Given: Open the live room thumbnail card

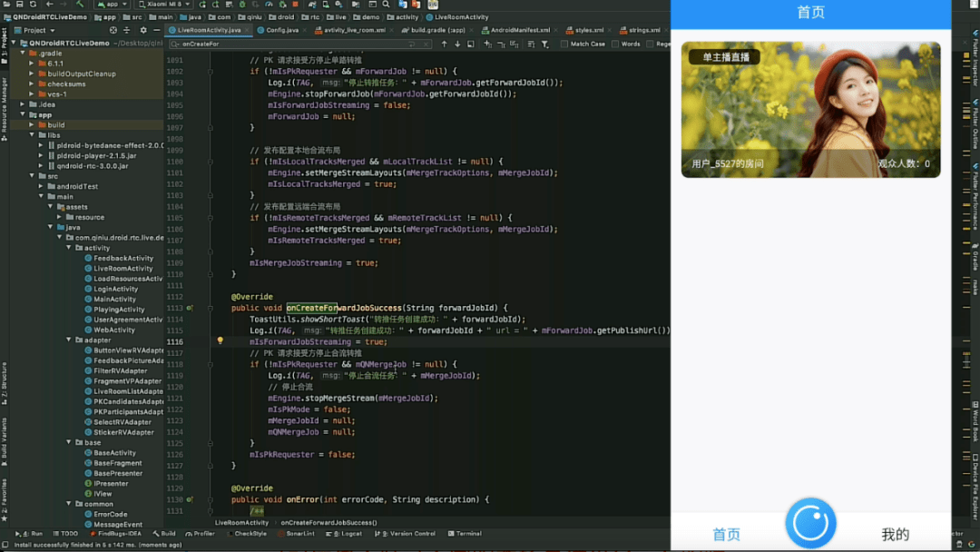Looking at the screenshot, I should 810,110.
